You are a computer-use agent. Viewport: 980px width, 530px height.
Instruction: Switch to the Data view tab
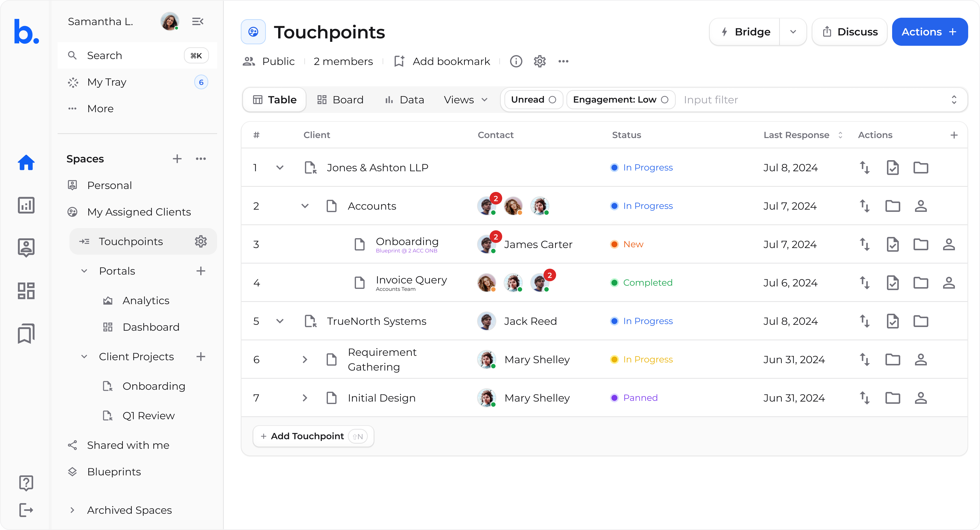404,100
